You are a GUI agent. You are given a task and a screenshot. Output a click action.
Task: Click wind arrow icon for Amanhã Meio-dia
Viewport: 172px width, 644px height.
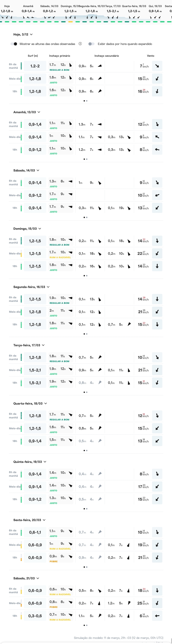click(x=157, y=137)
